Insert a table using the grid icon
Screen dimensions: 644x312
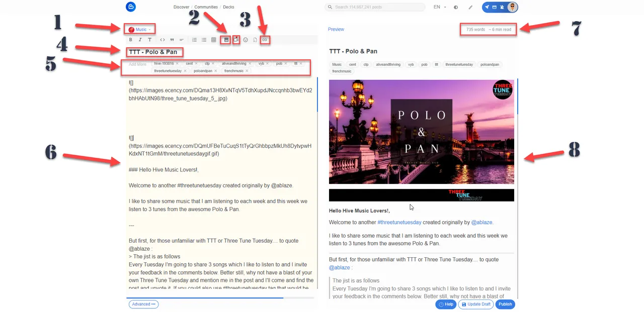pos(213,40)
